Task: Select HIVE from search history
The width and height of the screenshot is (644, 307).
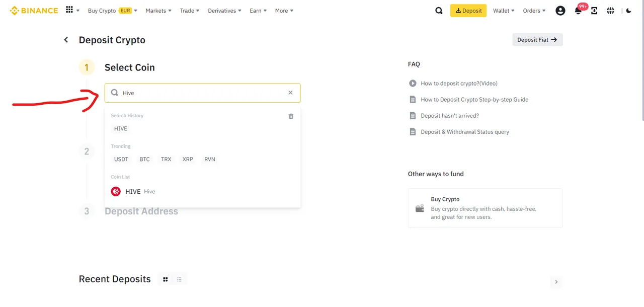Action: click(121, 129)
